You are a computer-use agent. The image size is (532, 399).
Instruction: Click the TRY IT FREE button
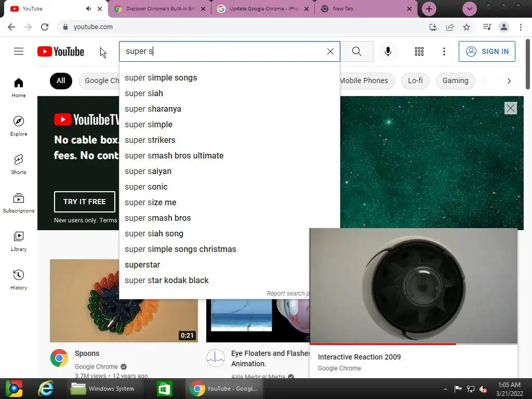tap(85, 202)
